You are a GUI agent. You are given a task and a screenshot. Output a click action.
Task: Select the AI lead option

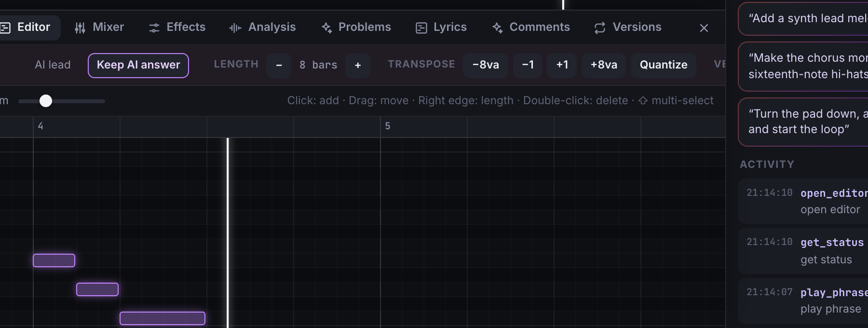[53, 65]
